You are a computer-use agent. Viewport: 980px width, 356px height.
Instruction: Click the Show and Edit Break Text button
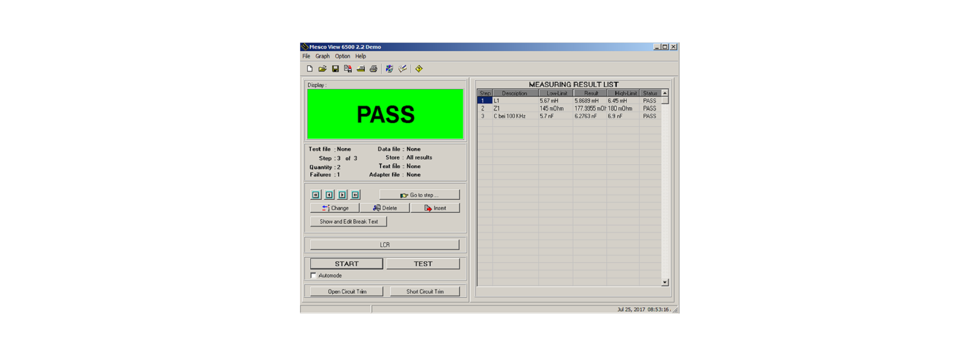pyautogui.click(x=348, y=222)
